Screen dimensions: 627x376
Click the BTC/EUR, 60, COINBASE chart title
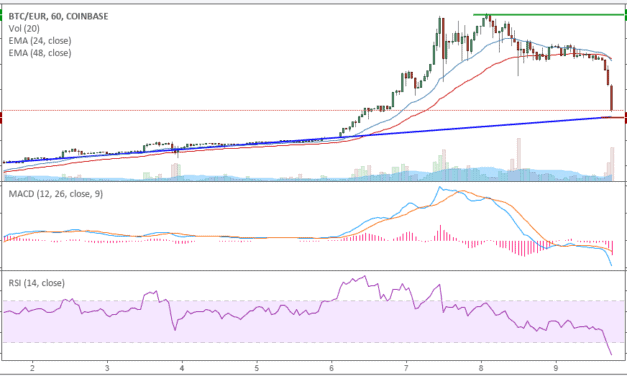point(58,16)
